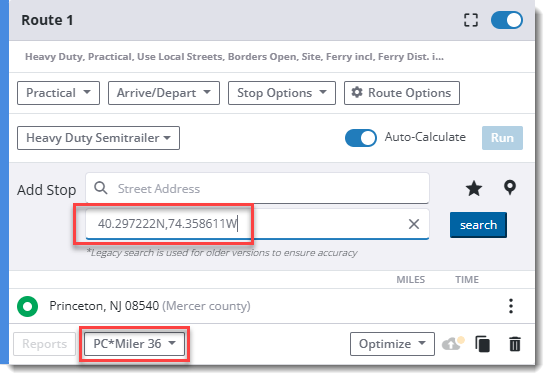The height and width of the screenshot is (380, 550).
Task: Open the Practical routing type dropdown
Action: click(x=58, y=93)
